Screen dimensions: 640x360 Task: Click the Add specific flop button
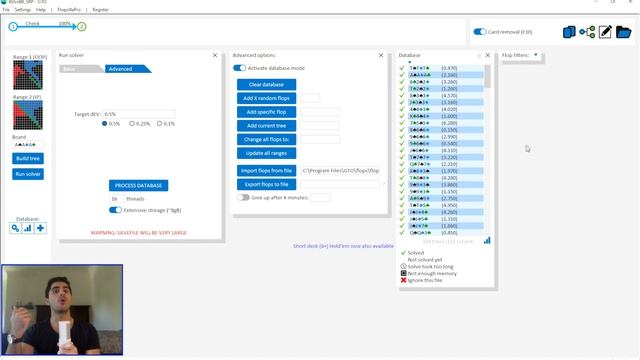267,112
